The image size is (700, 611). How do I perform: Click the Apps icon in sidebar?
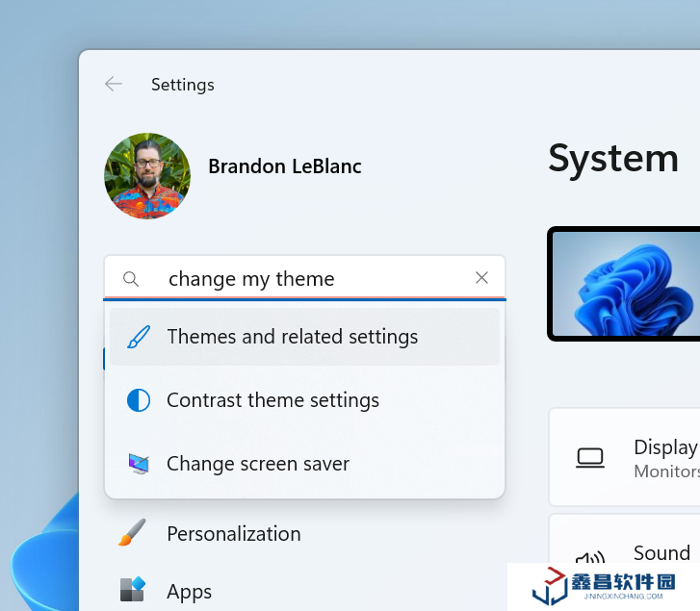132,590
